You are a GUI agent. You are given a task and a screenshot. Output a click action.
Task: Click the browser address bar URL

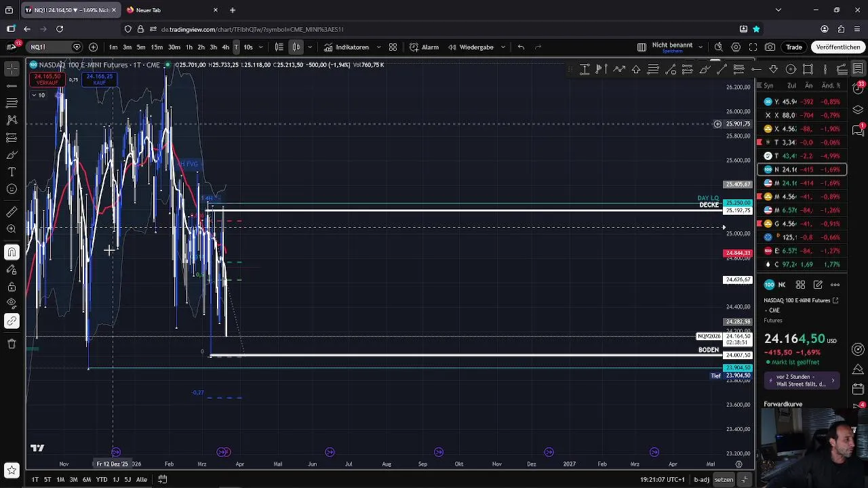click(252, 29)
